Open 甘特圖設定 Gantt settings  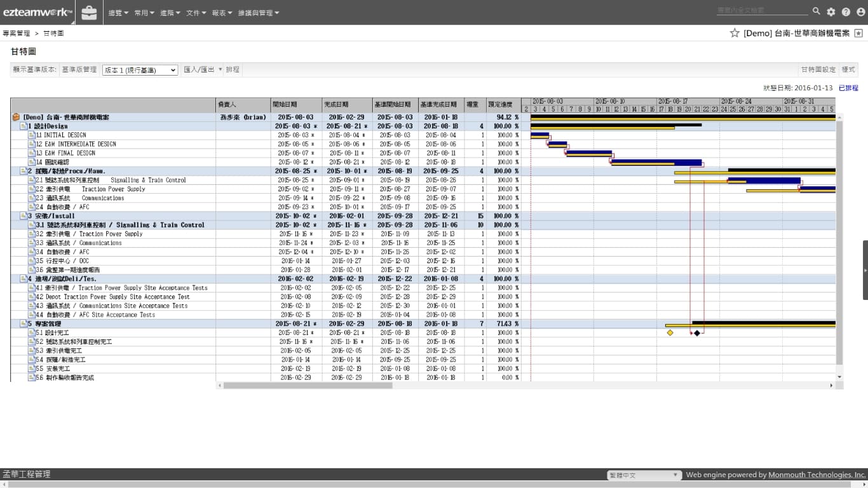(818, 69)
